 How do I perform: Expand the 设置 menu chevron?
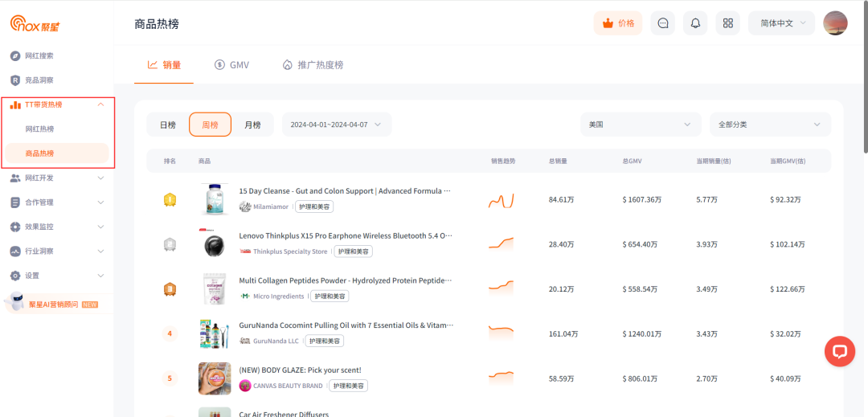tap(100, 276)
